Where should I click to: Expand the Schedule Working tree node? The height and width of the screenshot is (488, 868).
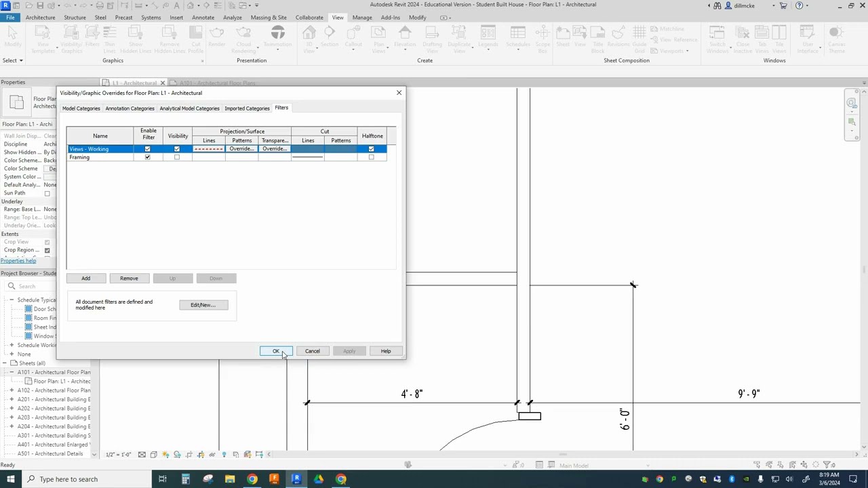[12, 345]
